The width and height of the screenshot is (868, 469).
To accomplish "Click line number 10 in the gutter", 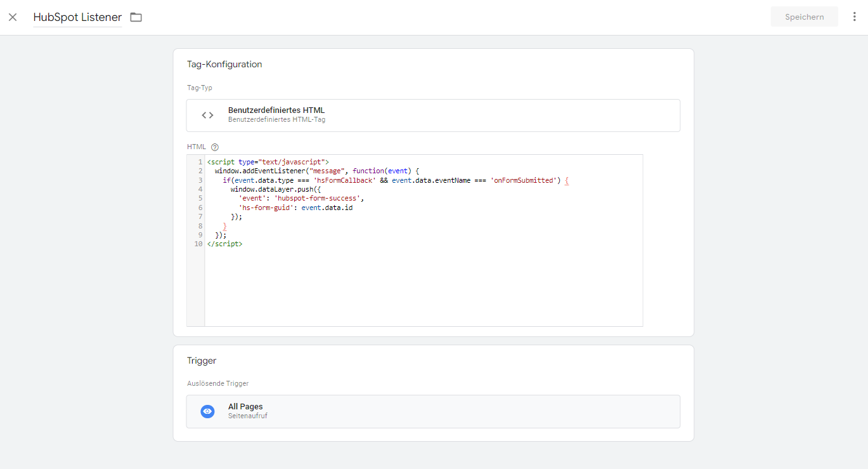I will [x=198, y=244].
